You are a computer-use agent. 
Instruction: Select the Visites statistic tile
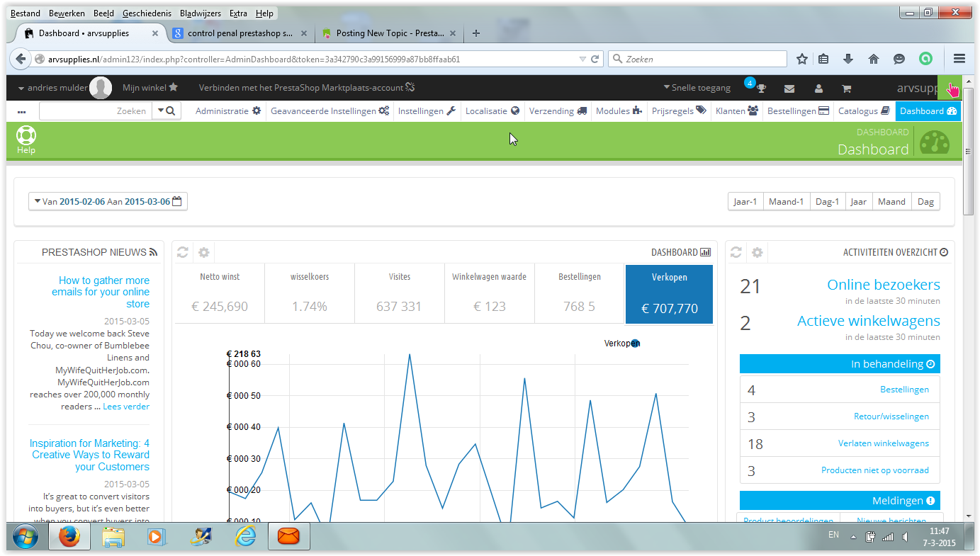tap(400, 293)
